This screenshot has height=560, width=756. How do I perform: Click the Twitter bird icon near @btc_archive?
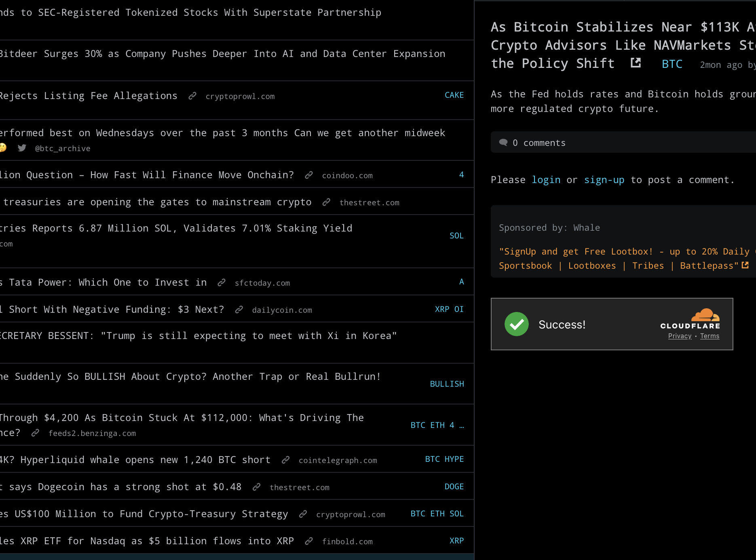click(22, 148)
